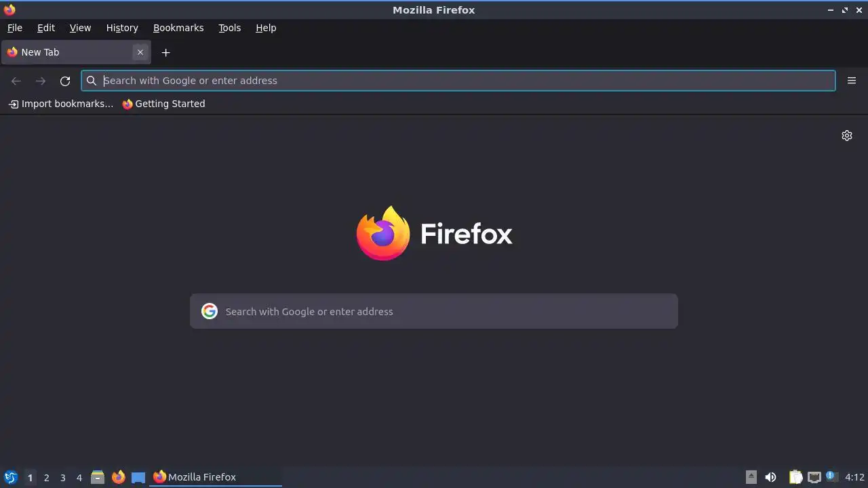Click the magnifier icon in address bar
Viewport: 868px width, 488px height.
[92, 81]
